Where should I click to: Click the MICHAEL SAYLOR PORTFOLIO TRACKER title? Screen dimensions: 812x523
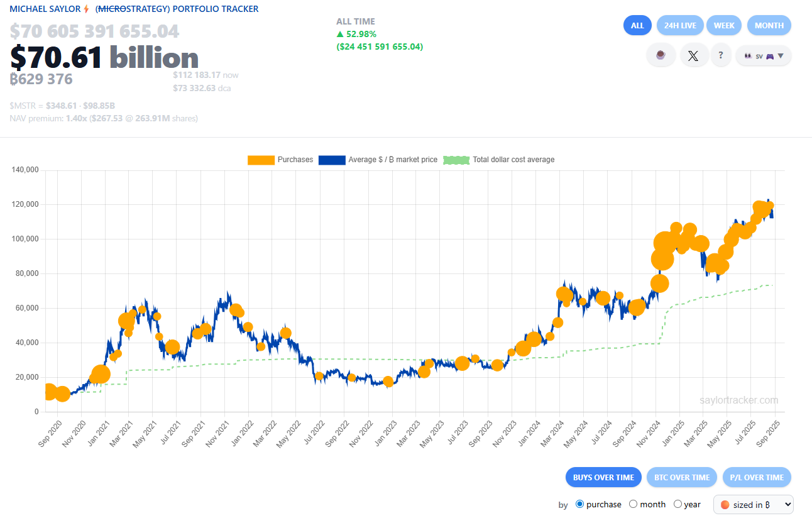(134, 9)
